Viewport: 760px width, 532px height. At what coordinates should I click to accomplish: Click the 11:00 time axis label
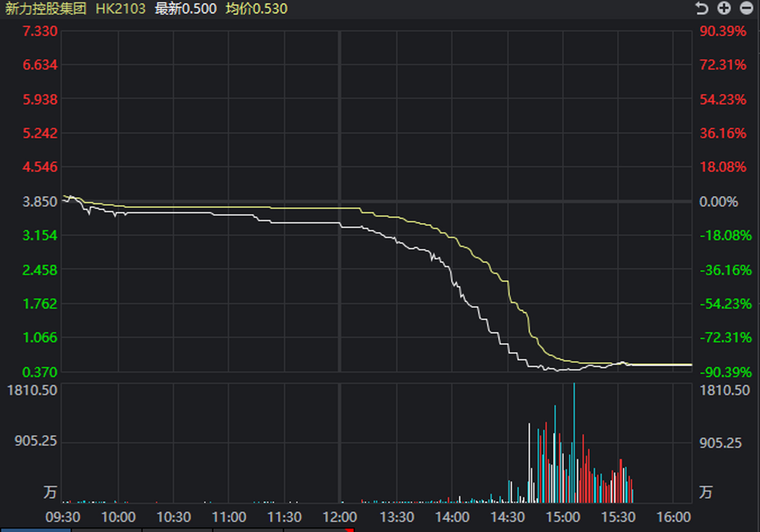click(229, 517)
